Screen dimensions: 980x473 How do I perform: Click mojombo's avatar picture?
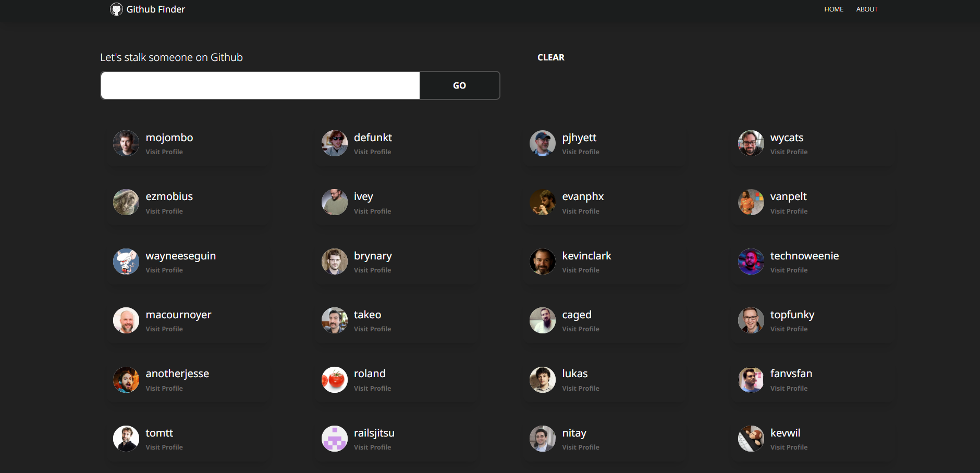click(126, 143)
